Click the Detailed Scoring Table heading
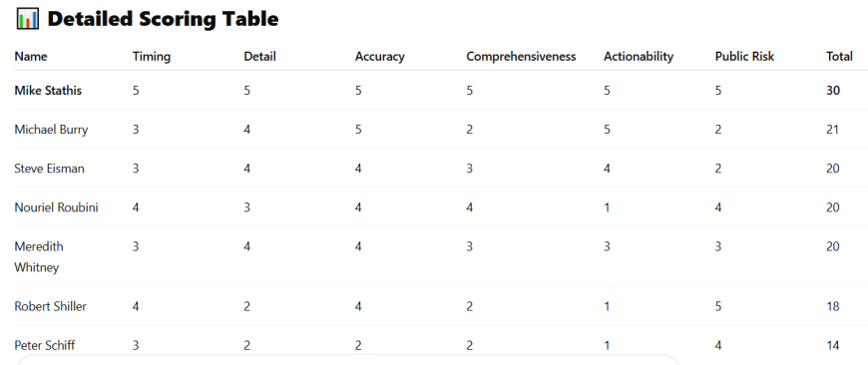868x365 pixels. click(x=163, y=19)
